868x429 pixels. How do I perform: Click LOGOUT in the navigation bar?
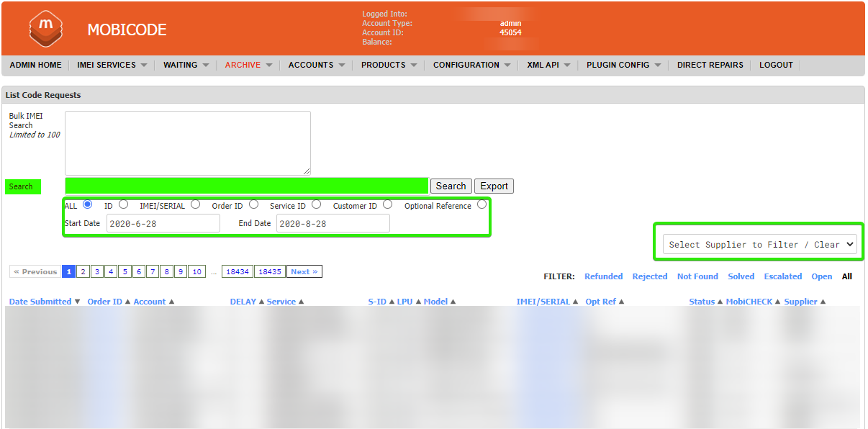coord(776,65)
